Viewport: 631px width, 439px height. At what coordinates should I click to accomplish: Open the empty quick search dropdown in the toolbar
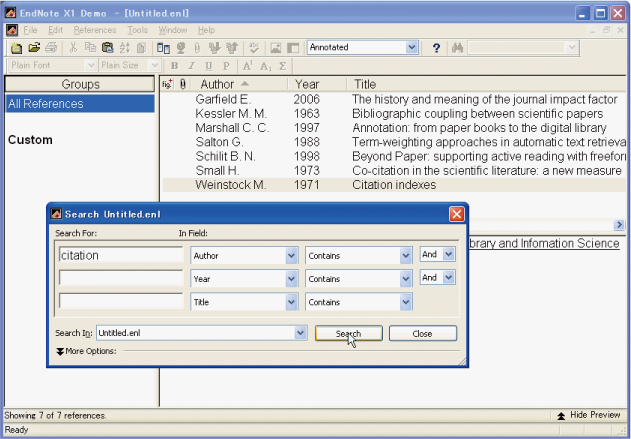[x=571, y=47]
